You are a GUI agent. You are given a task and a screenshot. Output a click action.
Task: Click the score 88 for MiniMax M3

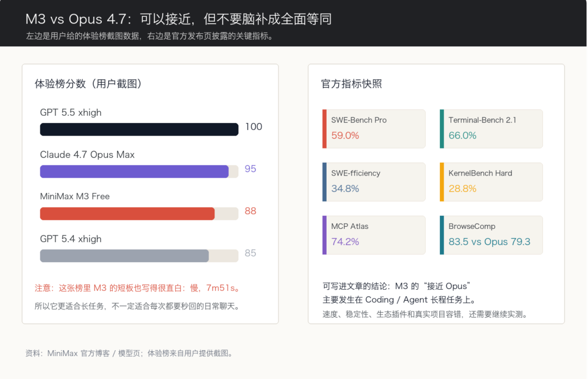[x=250, y=211]
